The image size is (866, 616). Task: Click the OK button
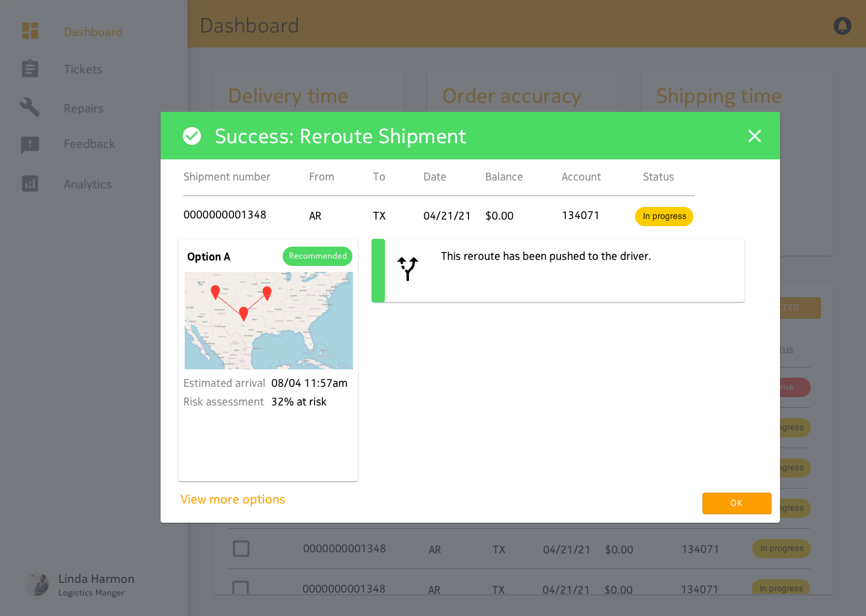[737, 504]
